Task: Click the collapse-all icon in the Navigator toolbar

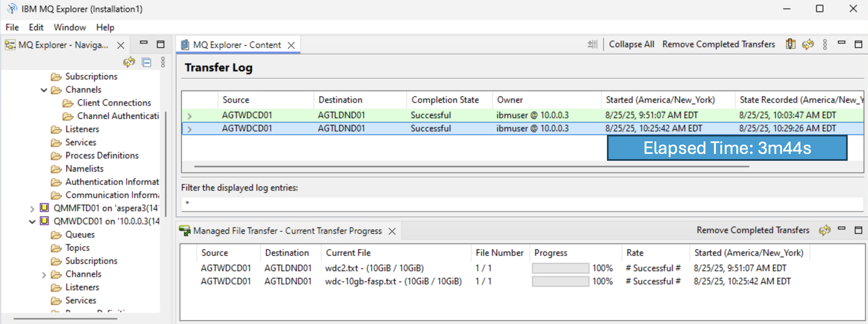Action: pyautogui.click(x=147, y=62)
